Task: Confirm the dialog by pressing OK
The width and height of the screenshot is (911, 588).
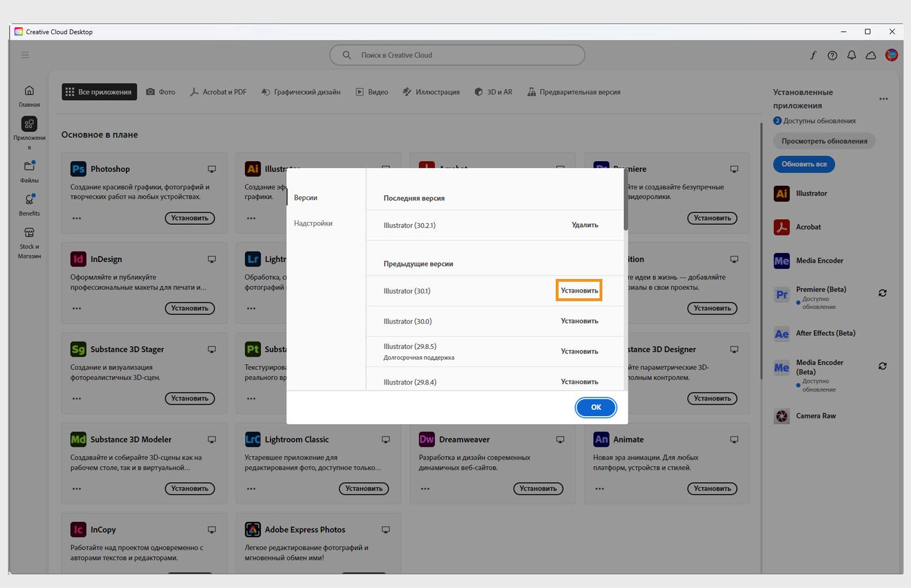Action: [596, 408]
